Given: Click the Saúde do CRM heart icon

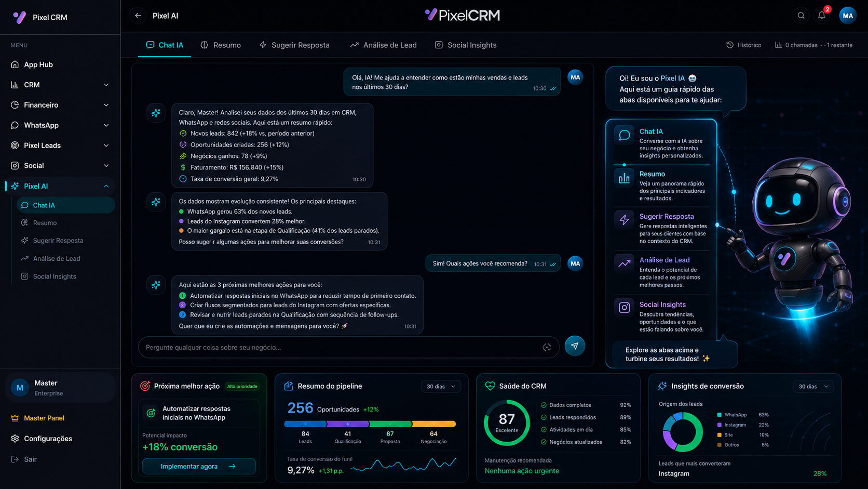Looking at the screenshot, I should click(490, 386).
